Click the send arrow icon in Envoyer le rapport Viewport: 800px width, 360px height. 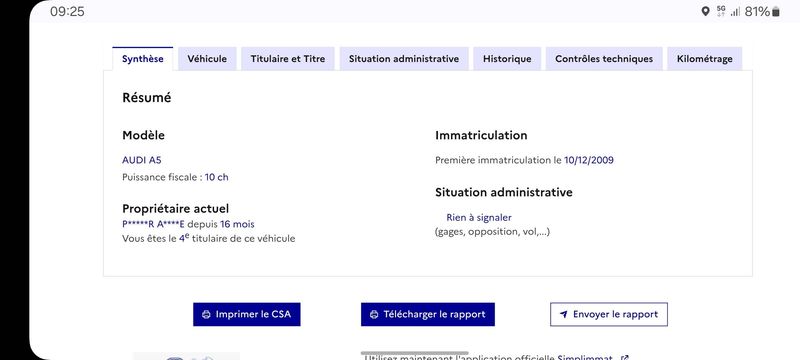(x=563, y=315)
